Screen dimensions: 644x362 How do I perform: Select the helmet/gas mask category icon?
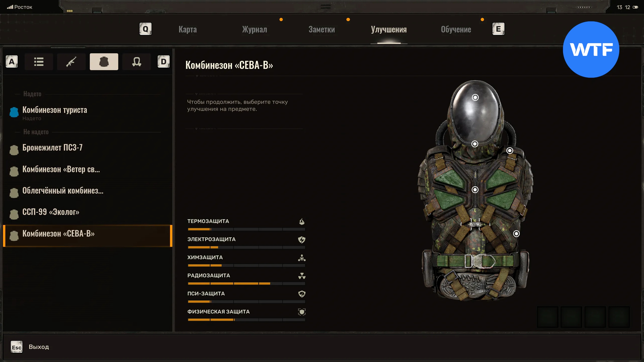pos(137,62)
